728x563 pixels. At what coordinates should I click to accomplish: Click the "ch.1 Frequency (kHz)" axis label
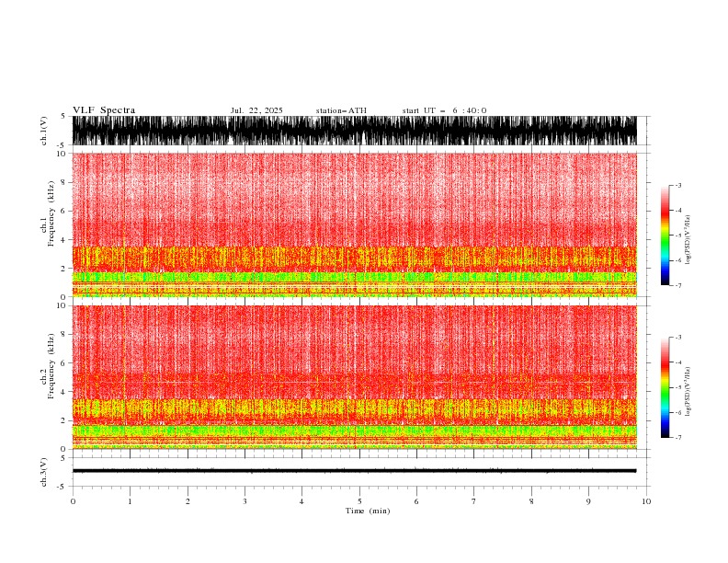[48, 213]
